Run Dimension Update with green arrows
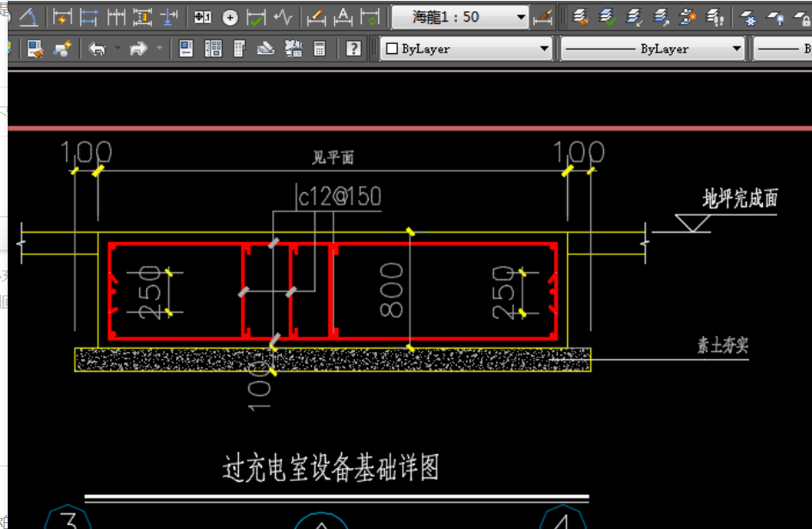Viewport: 812px width, 529px height. pos(370,17)
